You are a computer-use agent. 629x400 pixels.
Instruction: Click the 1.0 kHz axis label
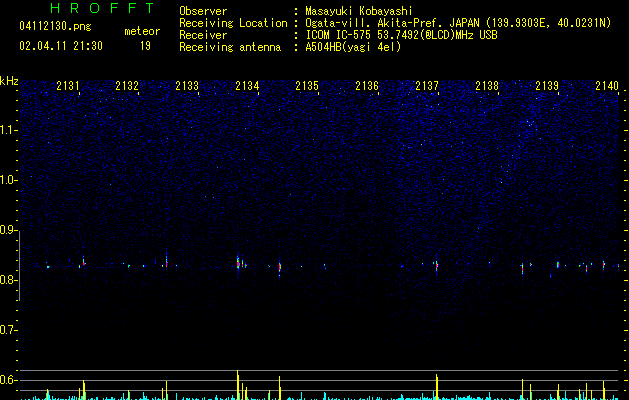point(9,180)
